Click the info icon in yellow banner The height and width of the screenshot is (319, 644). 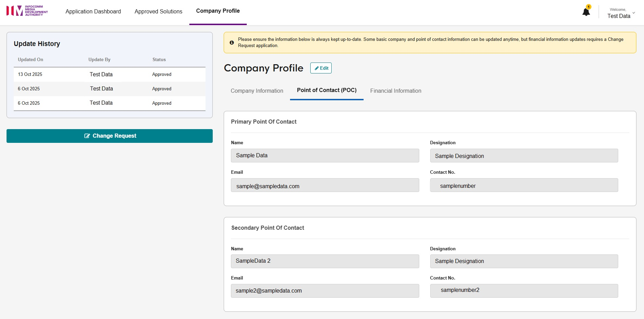tap(232, 43)
